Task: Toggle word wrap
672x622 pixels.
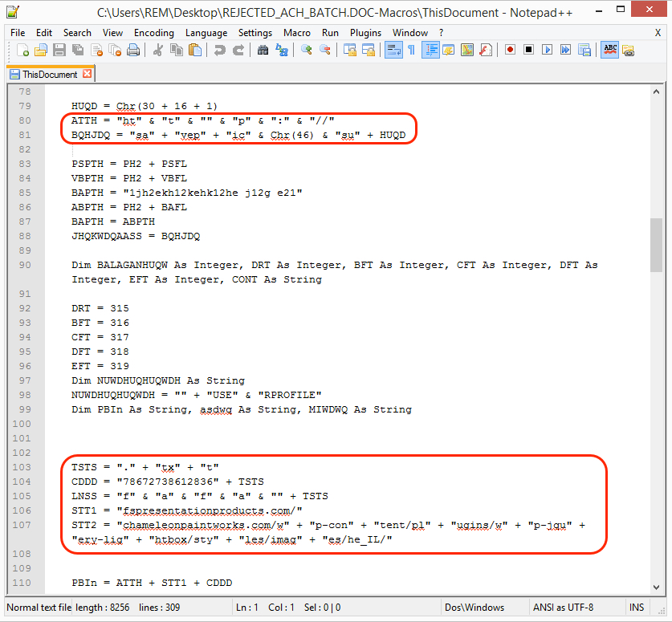Action: pos(393,50)
